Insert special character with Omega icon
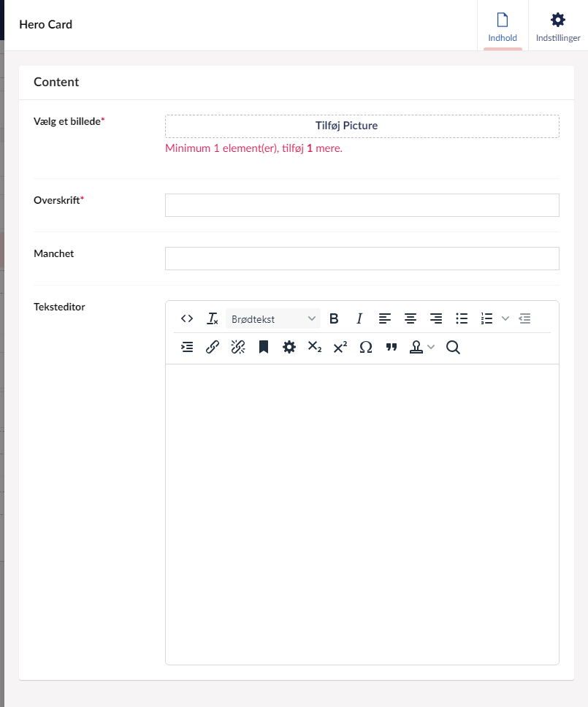Image resolution: width=588 pixels, height=707 pixels. point(366,348)
